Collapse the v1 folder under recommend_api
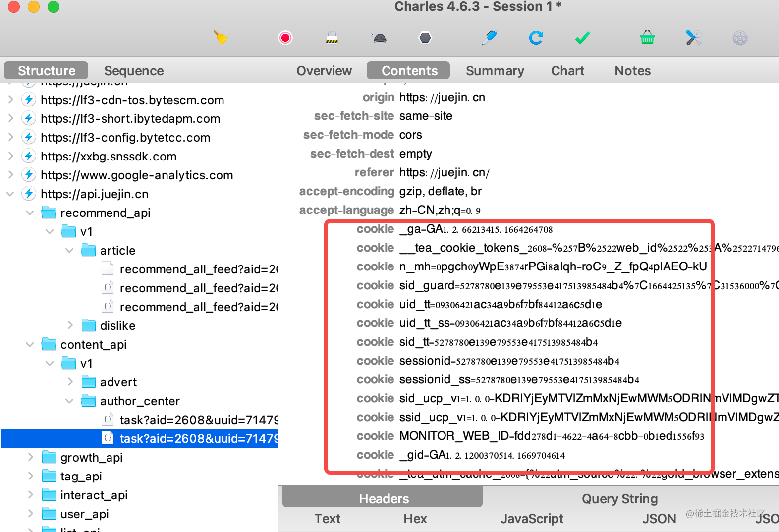The height and width of the screenshot is (532, 779). 50,231
